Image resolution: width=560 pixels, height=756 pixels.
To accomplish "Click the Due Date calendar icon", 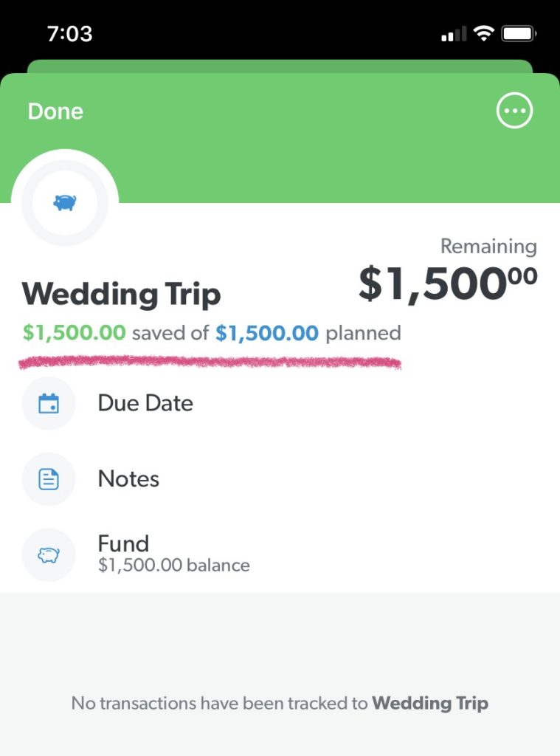I will click(49, 403).
